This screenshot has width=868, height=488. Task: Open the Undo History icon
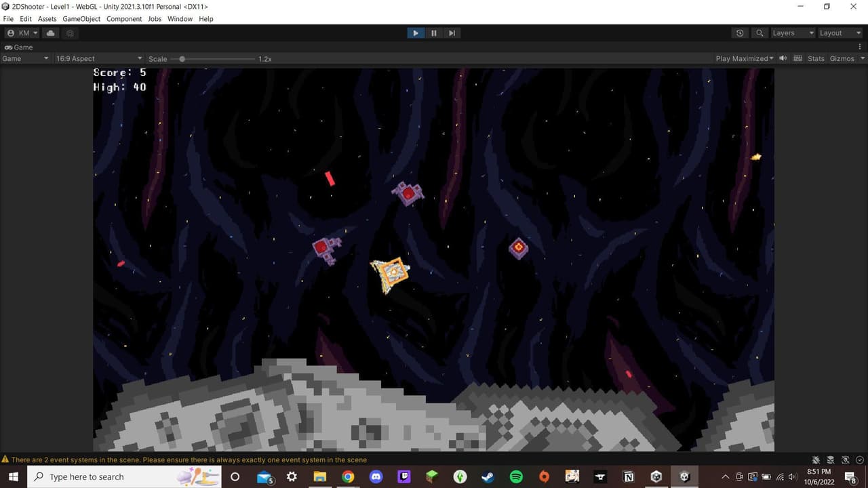pyautogui.click(x=740, y=33)
